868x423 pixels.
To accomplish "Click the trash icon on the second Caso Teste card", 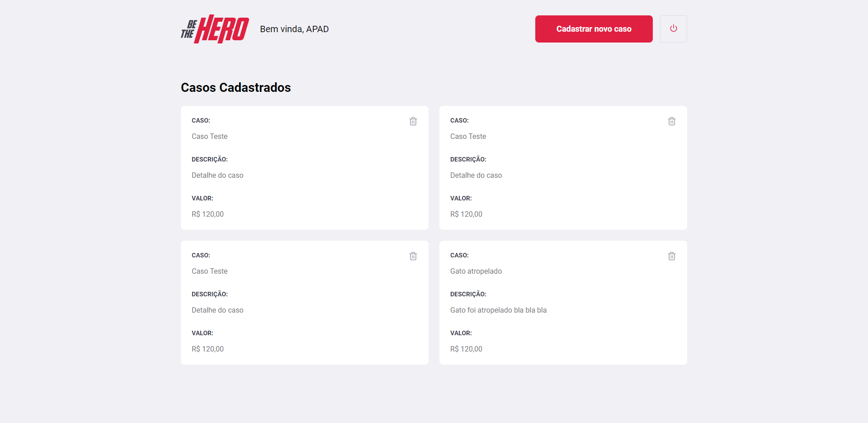I will click(671, 121).
